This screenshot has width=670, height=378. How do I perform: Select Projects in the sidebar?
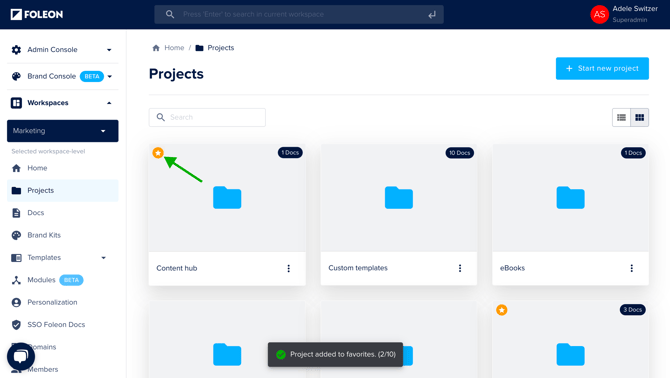pyautogui.click(x=62, y=190)
